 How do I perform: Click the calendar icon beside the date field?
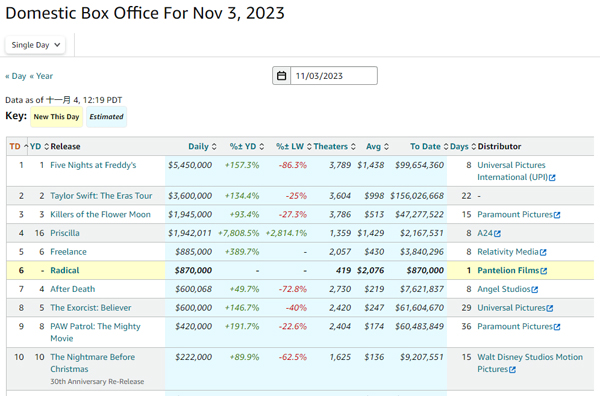[x=281, y=76]
